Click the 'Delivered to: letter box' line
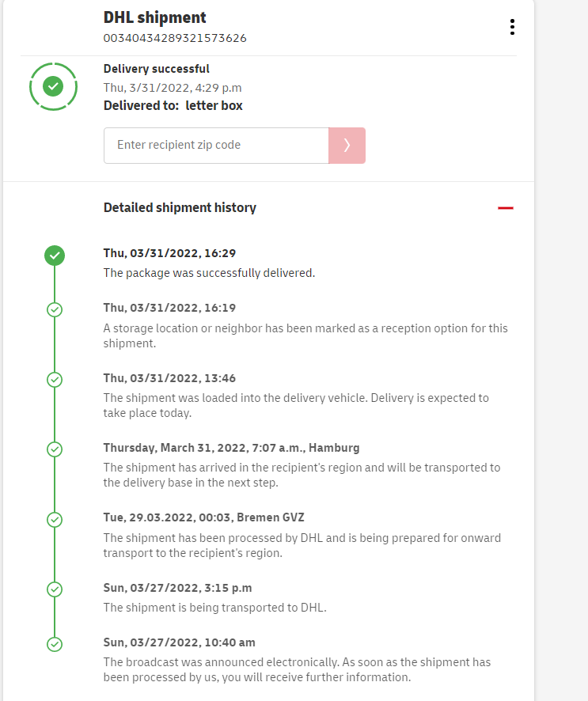 coord(173,105)
